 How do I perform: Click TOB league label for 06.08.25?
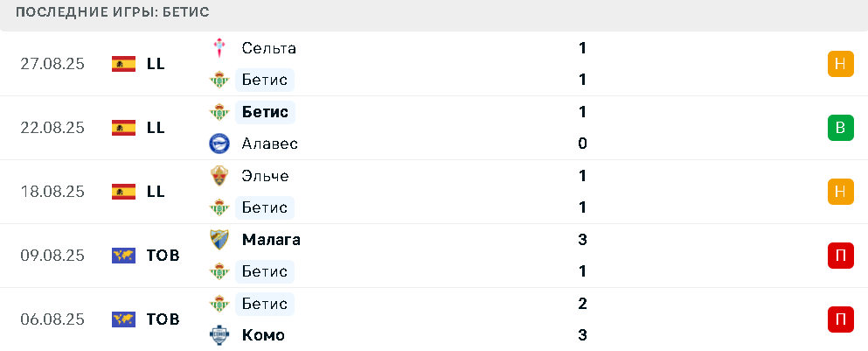(163, 319)
